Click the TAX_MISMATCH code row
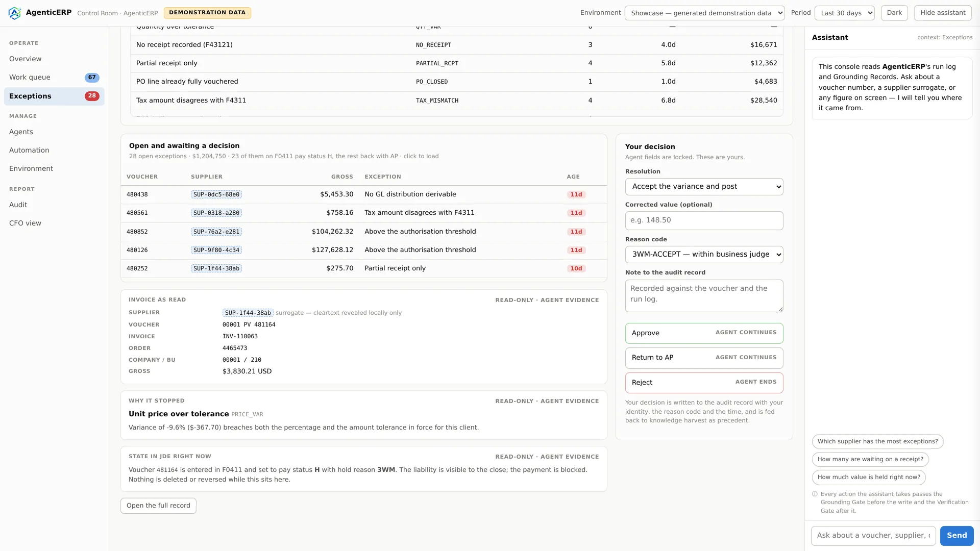This screenshot has height=551, width=980. coord(456,101)
